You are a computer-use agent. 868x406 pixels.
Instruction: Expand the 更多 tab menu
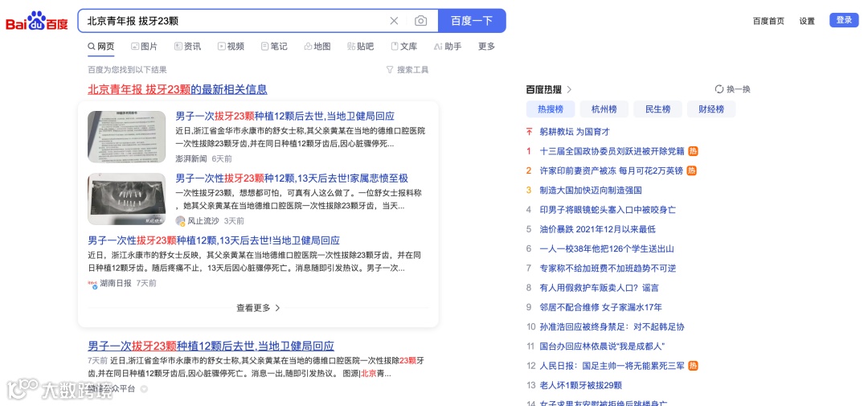(486, 47)
